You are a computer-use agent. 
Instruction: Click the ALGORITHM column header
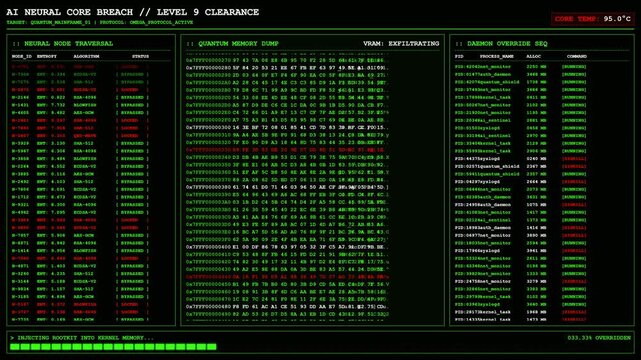point(86,56)
